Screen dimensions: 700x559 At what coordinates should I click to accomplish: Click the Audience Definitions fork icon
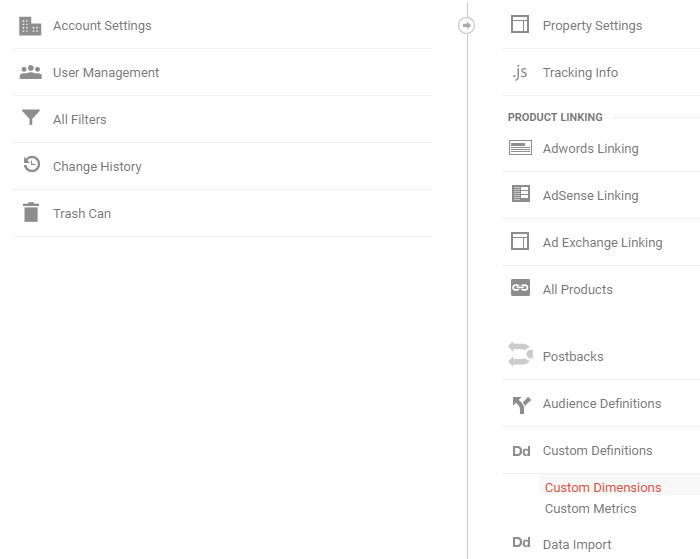[x=521, y=405]
